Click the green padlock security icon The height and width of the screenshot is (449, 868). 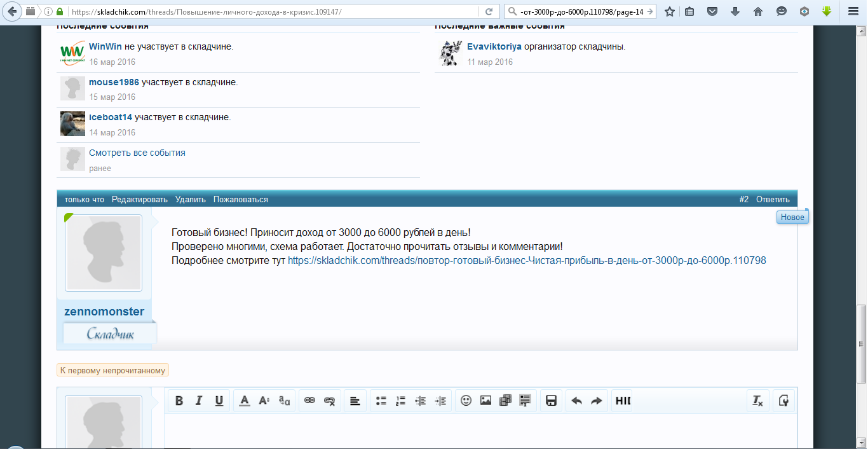[x=60, y=11]
